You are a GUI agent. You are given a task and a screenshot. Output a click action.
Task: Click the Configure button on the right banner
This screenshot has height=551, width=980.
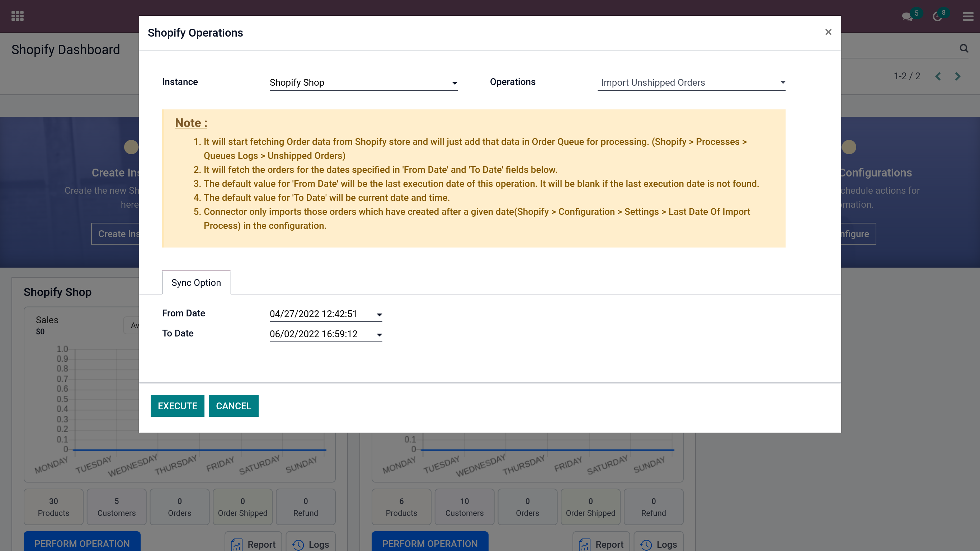pos(858,234)
